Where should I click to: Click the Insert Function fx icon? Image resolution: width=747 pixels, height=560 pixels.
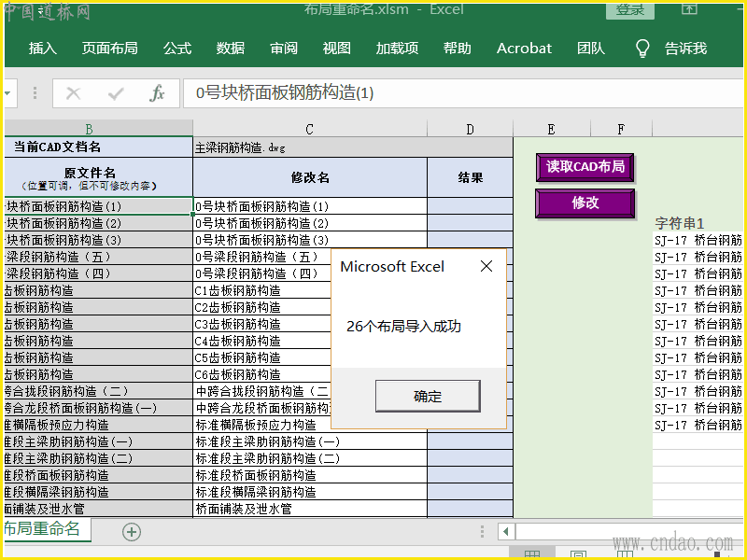tap(157, 93)
